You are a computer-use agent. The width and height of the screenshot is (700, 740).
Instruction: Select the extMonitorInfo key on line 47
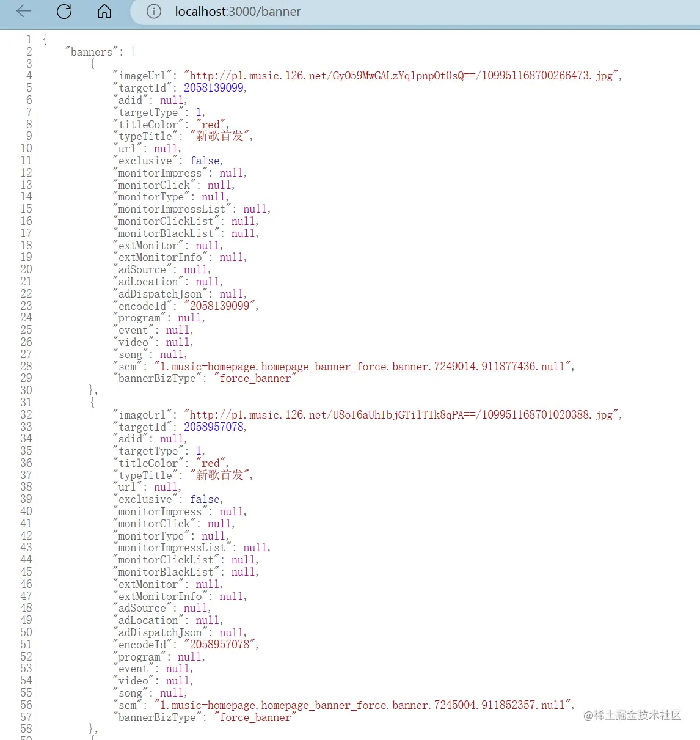coord(160,596)
